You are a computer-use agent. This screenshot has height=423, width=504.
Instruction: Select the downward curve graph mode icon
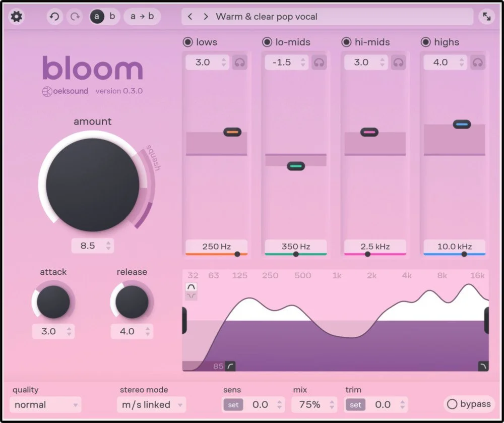click(x=191, y=296)
